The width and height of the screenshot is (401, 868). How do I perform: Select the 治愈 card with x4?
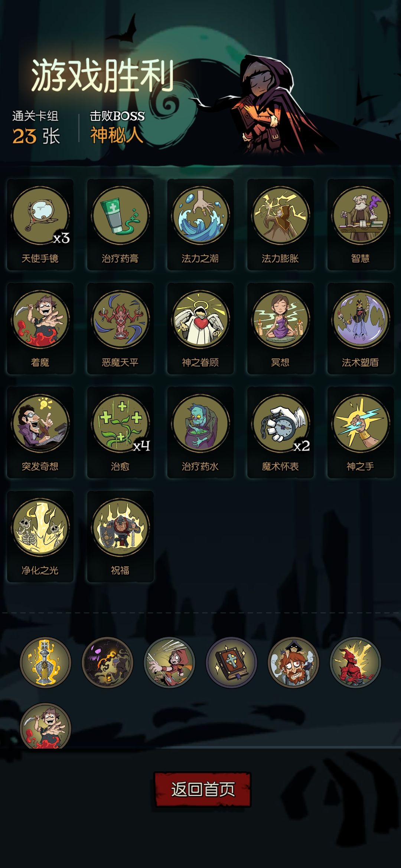pos(120,433)
